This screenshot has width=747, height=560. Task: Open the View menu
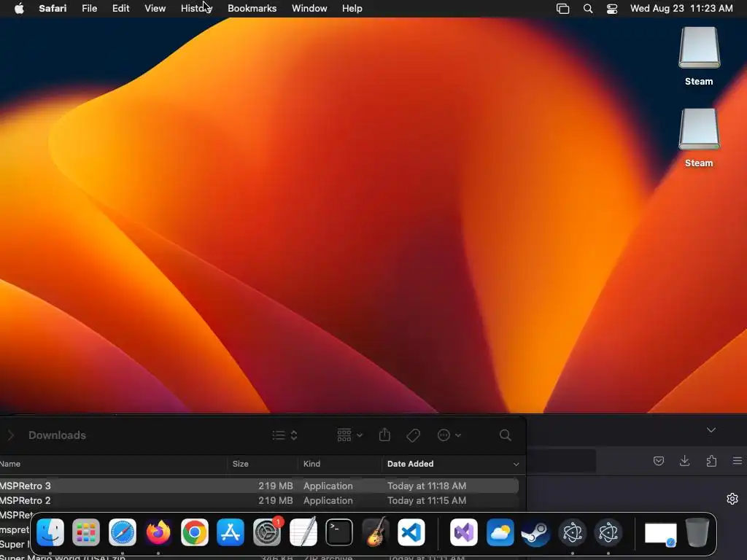coord(155,9)
